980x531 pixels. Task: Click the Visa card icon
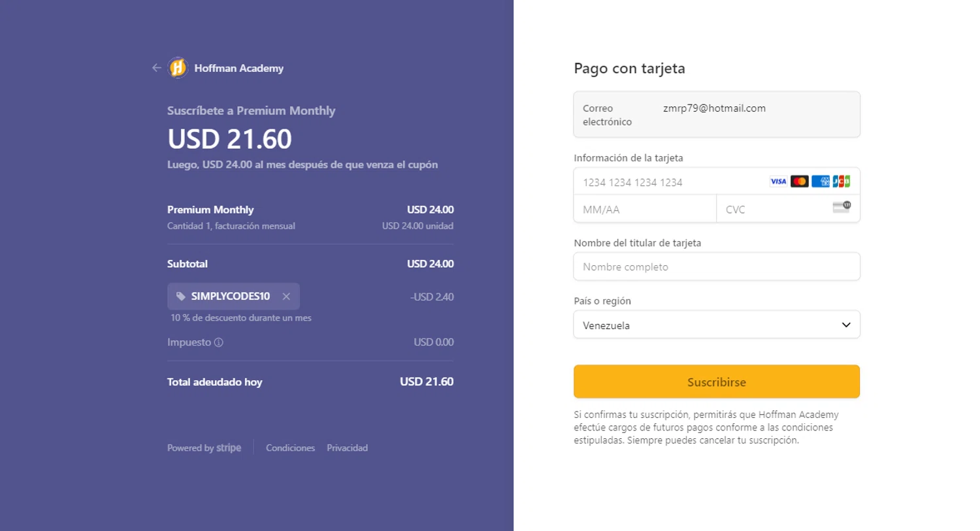click(x=778, y=182)
